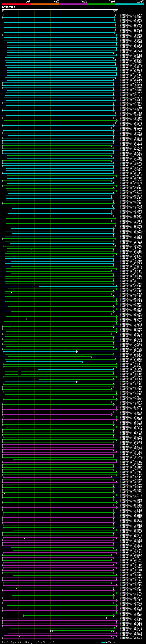Click the query end position 359
This screenshot has width=146, height=644.
(115, 11)
